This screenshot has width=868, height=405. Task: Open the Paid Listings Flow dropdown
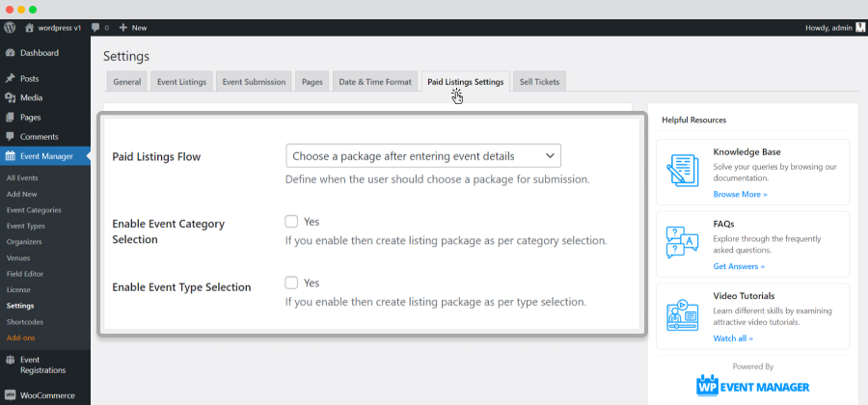(x=423, y=156)
